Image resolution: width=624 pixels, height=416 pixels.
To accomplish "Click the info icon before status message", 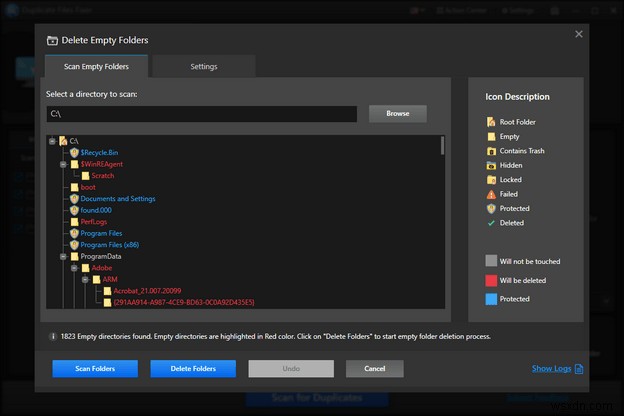I will pos(53,337).
